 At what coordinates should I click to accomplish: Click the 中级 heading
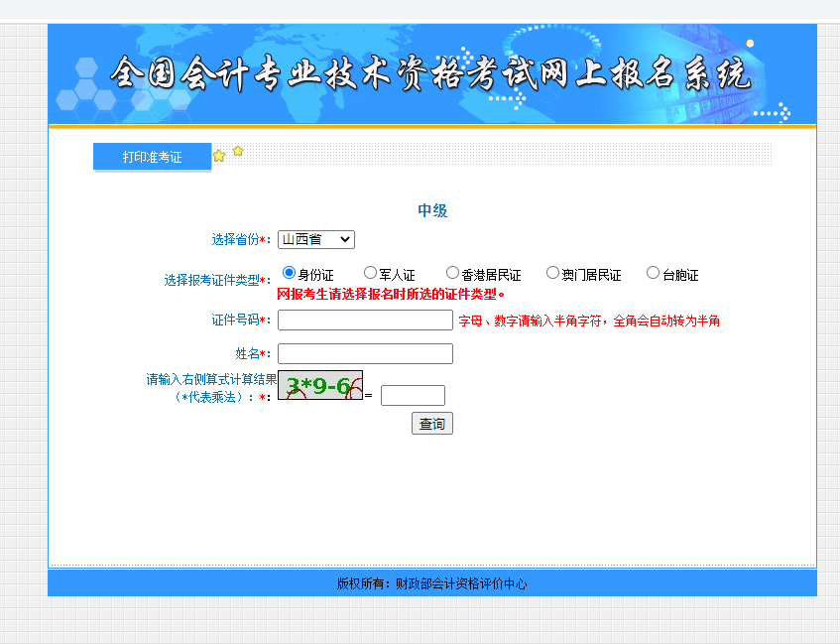432,210
